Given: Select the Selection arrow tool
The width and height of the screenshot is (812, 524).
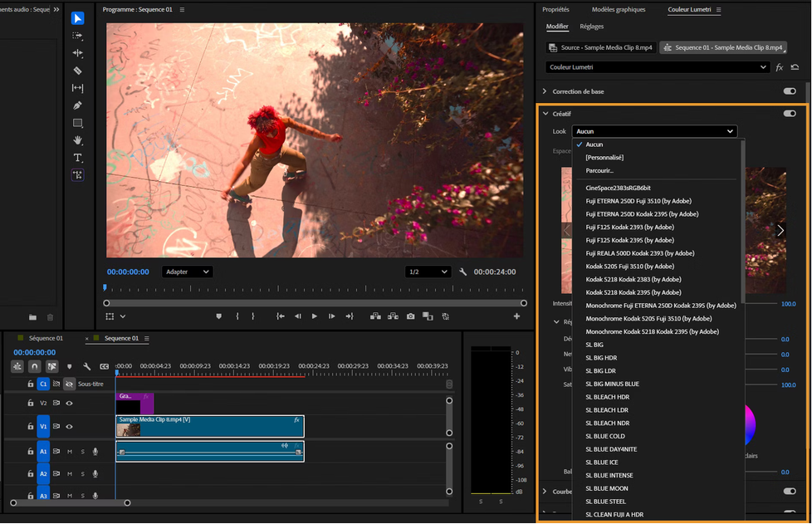Looking at the screenshot, I should click(78, 18).
